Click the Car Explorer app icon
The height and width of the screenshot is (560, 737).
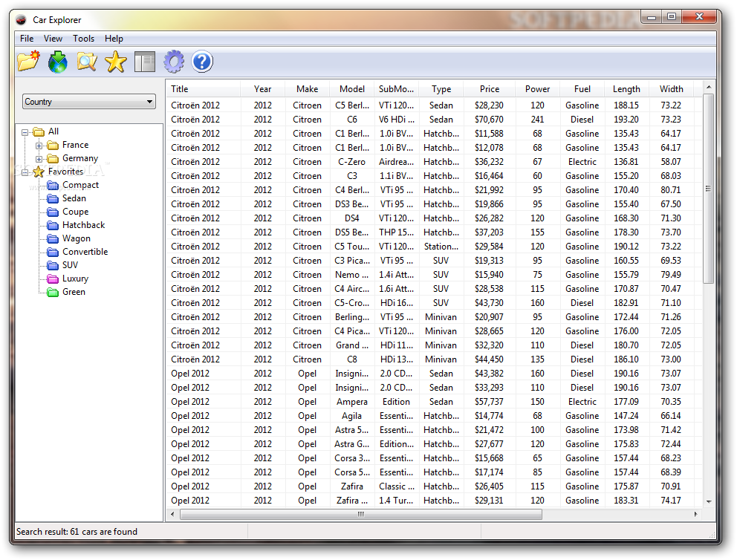[21, 20]
